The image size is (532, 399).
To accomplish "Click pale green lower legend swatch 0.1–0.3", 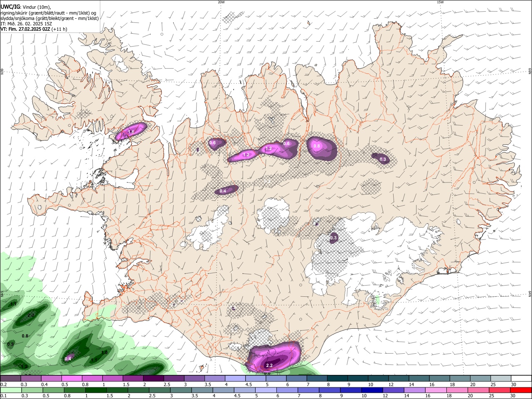I will (11, 390).
